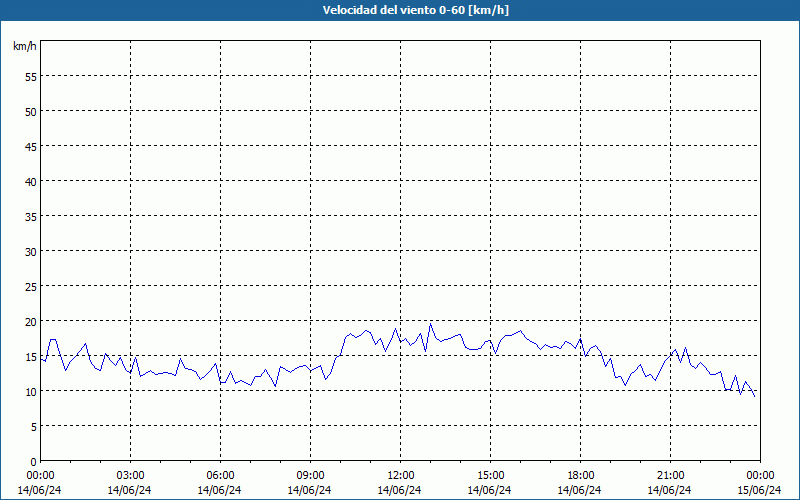The height and width of the screenshot is (500, 800).
Task: Click the 45 y-axis label
Action: (x=31, y=146)
